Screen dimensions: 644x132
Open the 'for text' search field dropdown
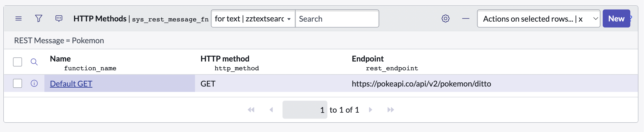coord(253,18)
